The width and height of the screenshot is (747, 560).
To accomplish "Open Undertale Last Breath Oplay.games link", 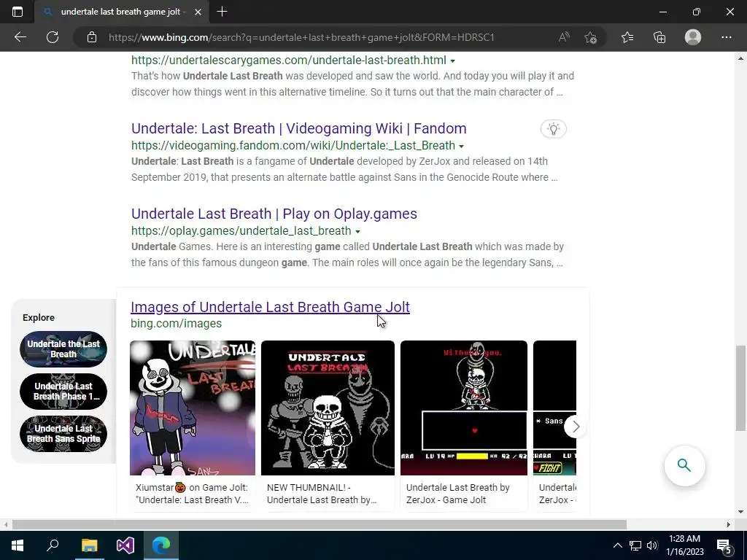I will [274, 214].
